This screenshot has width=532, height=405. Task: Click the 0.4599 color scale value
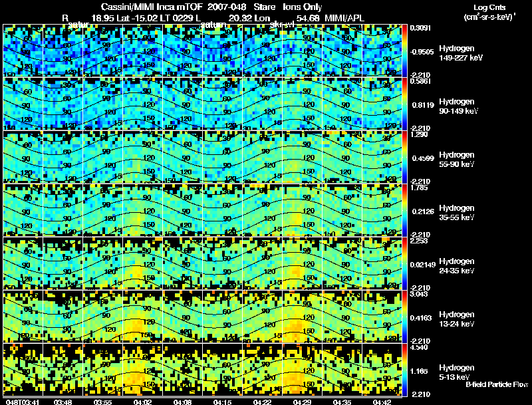click(423, 158)
